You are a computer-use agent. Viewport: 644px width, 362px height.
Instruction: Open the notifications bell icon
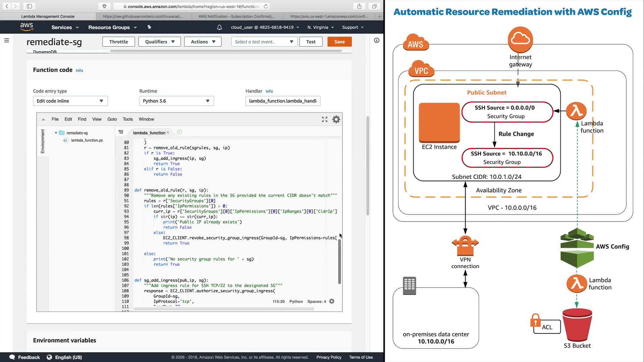point(219,27)
